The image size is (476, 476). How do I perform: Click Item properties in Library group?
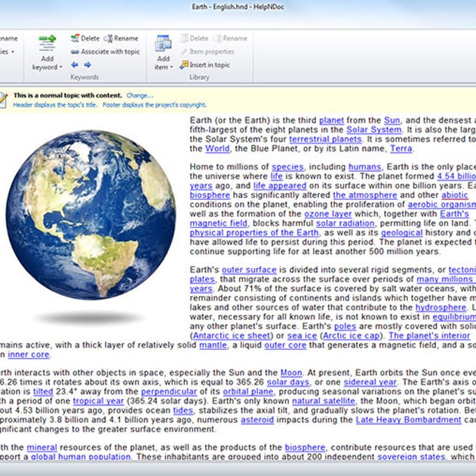coord(207,52)
